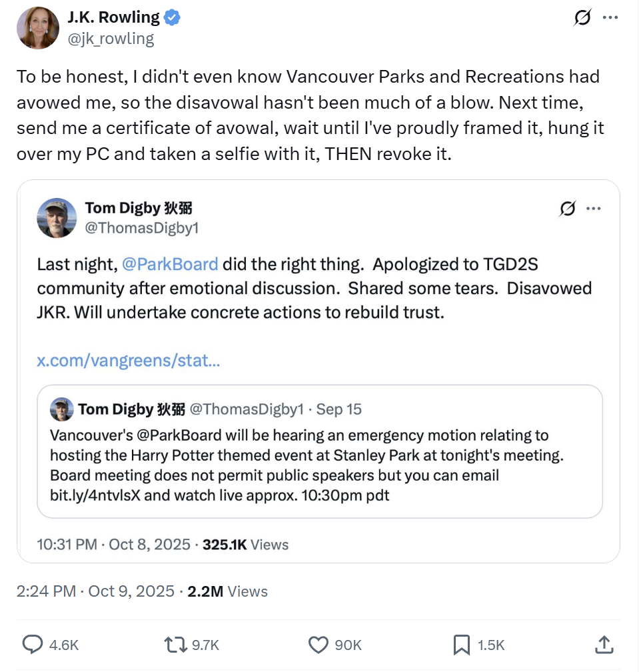Retweet the post using the repost icon
Screen dimensions: 641x672
point(177,645)
